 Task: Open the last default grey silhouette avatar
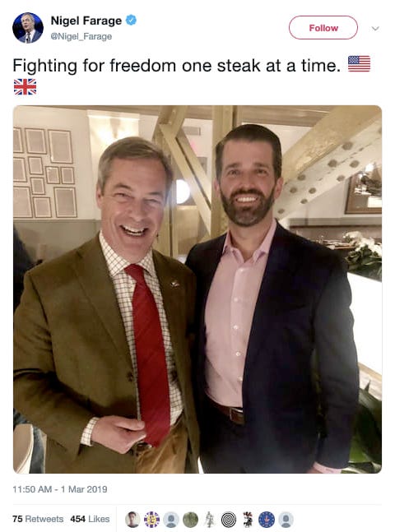tap(286, 519)
